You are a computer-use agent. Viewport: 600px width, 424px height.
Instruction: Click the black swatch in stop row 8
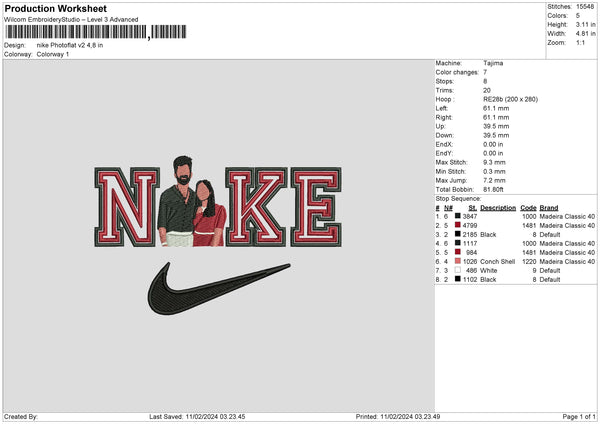[458, 279]
